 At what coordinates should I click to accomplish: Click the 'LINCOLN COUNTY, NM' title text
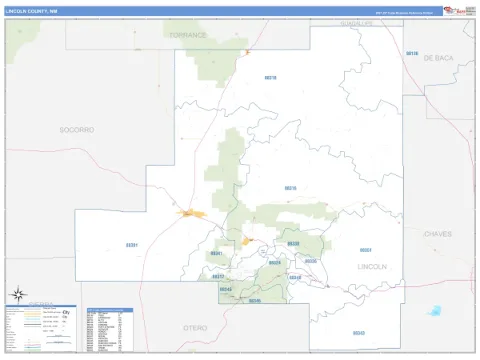pos(32,11)
